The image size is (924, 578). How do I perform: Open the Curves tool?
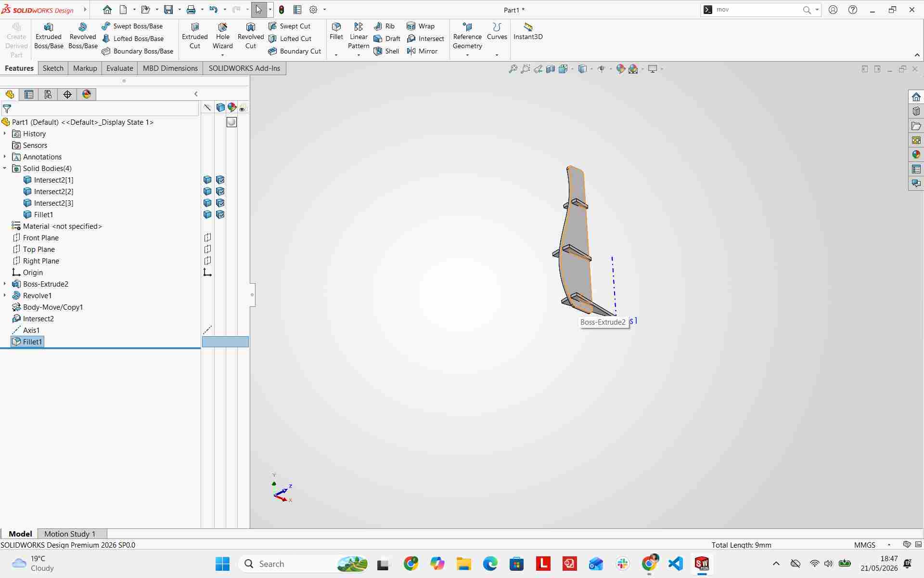tap(497, 31)
